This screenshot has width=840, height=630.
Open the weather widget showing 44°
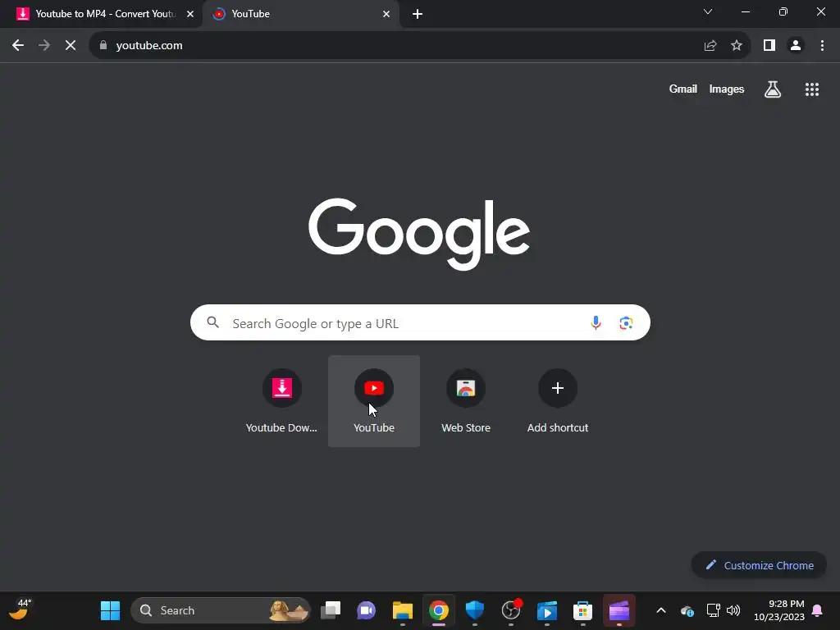point(21,609)
